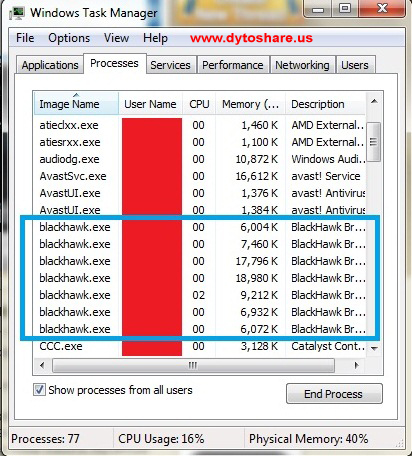Switch to the Users tab
Viewport: 412px width, 456px height.
(x=355, y=65)
